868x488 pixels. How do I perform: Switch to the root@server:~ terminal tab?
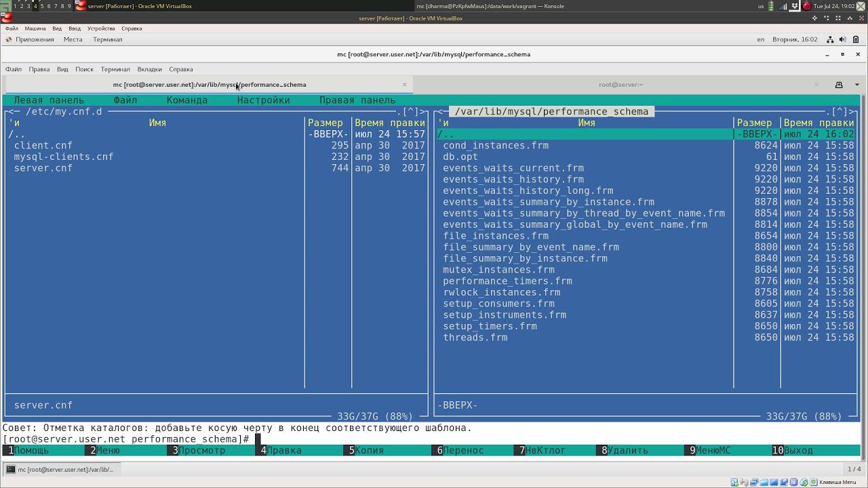(620, 85)
